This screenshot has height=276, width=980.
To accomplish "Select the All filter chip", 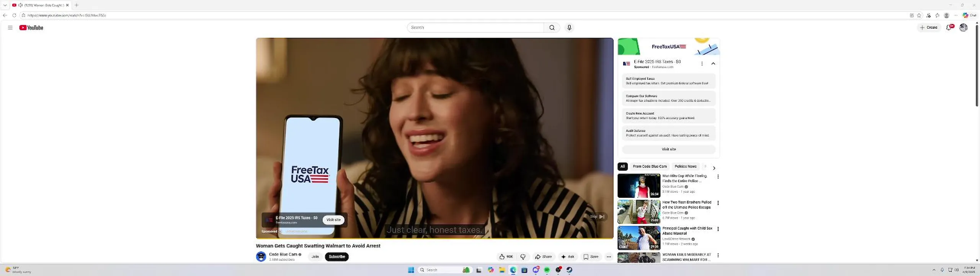I will coord(622,166).
